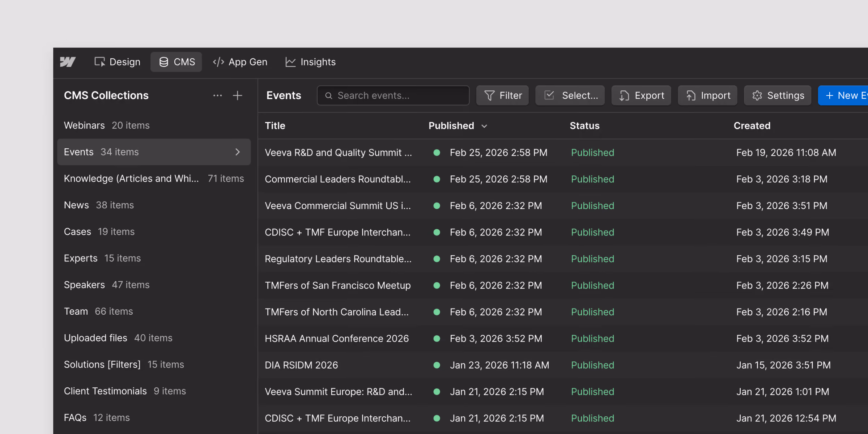Click green status dot for DIA RSIDM 2026
This screenshot has width=868, height=434.
click(x=437, y=365)
